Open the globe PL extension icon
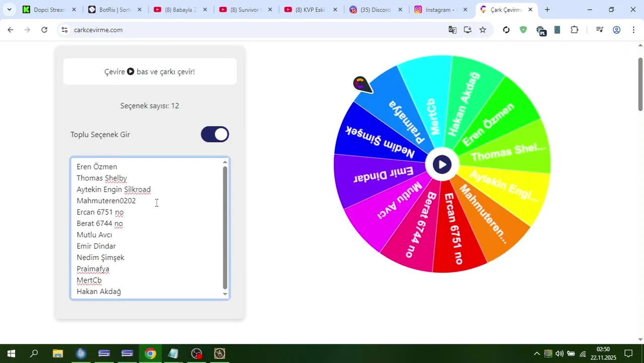644x363 pixels. pyautogui.click(x=541, y=31)
